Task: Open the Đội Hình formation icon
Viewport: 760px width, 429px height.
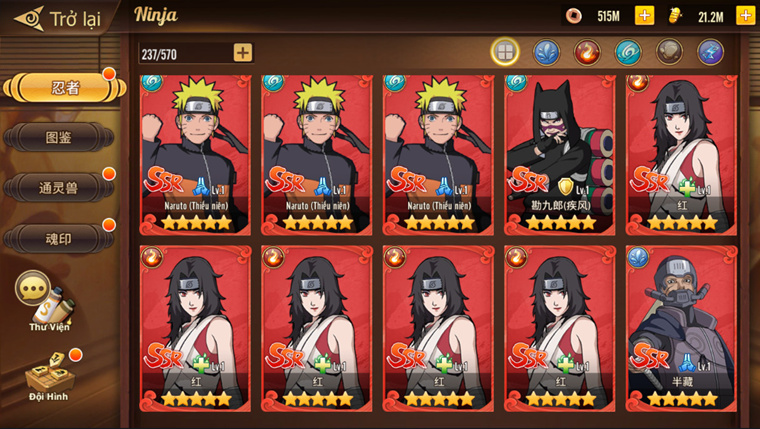Action: coord(50,376)
